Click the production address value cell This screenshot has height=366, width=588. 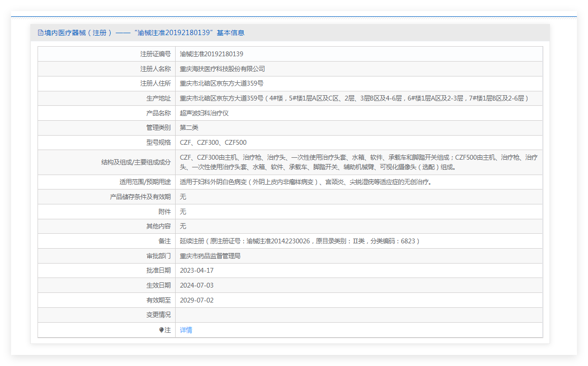359,98
